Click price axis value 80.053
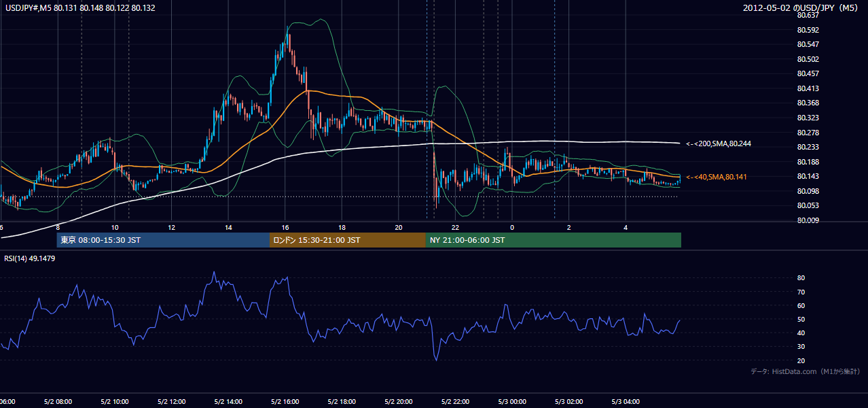868x408 pixels. coord(808,205)
